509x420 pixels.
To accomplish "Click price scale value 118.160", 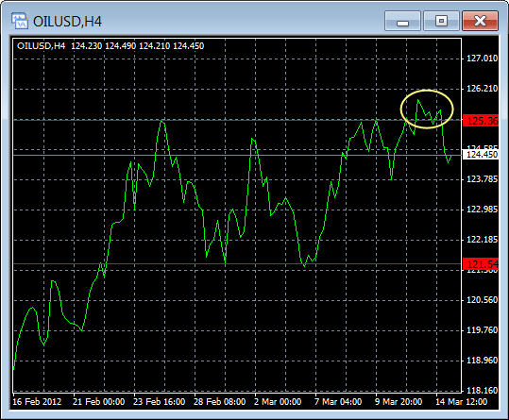I will (x=482, y=390).
